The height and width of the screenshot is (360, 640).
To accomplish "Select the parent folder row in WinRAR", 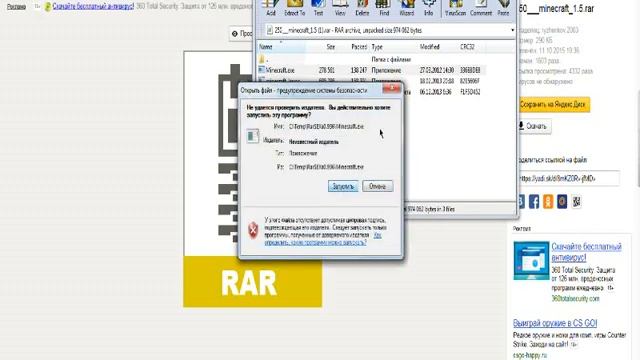I will tap(371, 60).
